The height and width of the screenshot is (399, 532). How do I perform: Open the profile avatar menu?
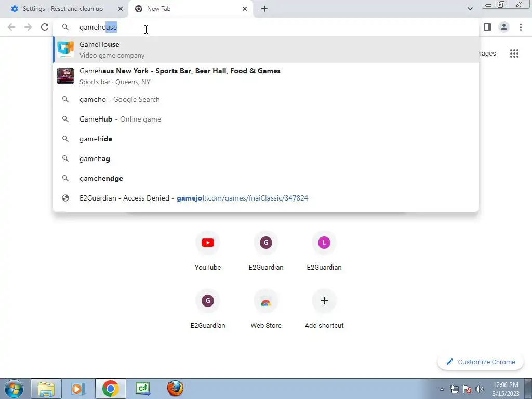click(504, 27)
